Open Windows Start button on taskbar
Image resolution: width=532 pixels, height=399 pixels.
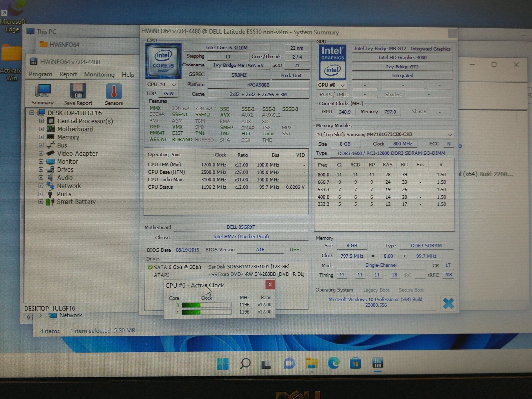223,364
